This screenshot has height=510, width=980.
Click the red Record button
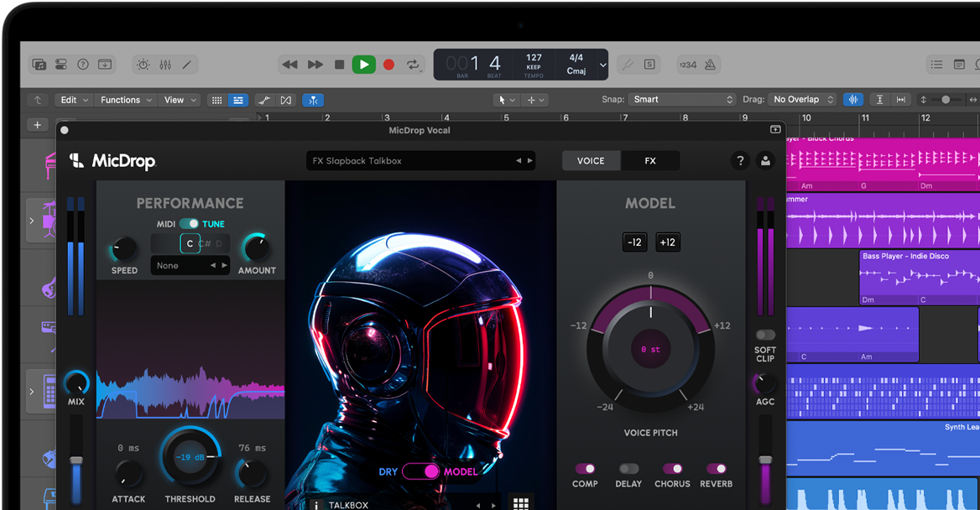[x=388, y=65]
